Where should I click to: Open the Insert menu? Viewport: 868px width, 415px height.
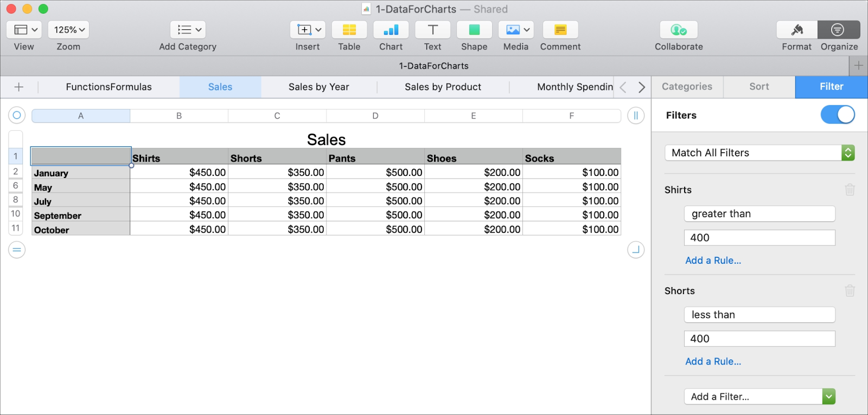click(x=308, y=30)
